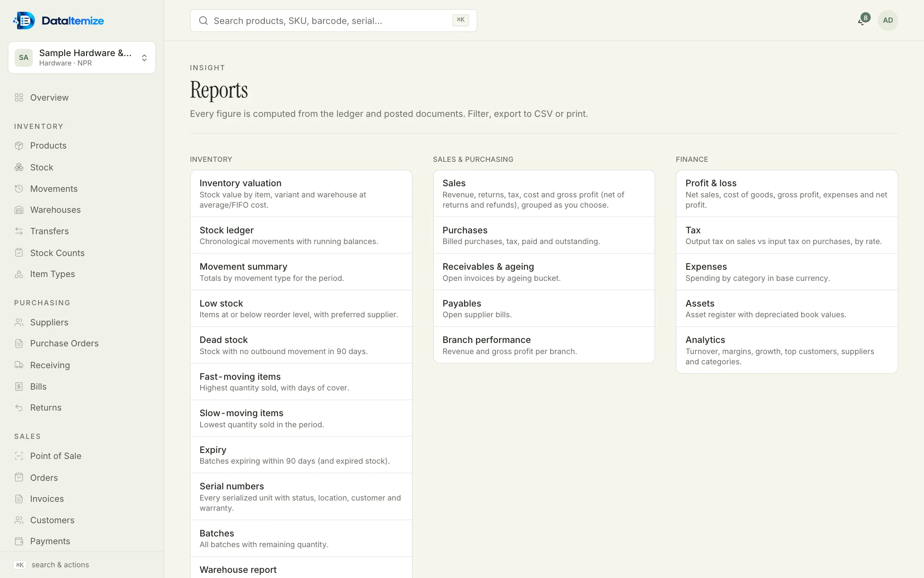Focus the product search input field

pyautogui.click(x=333, y=21)
